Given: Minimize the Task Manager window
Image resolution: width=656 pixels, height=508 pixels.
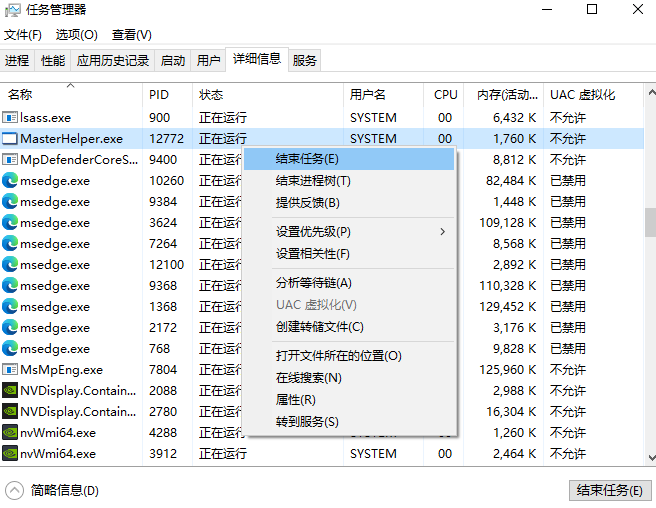Looking at the screenshot, I should [547, 9].
